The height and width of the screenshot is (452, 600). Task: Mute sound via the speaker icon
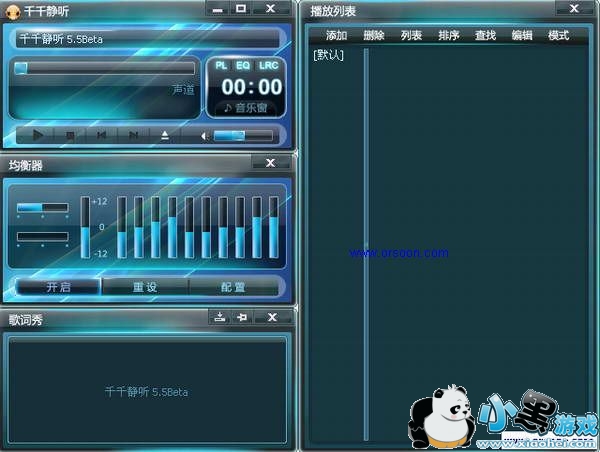click(205, 136)
